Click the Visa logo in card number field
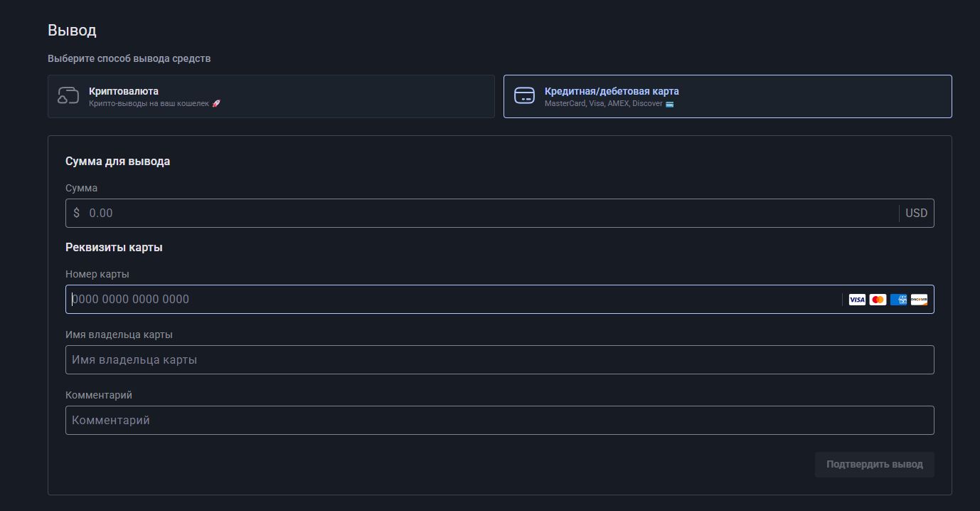The image size is (980, 511). coord(857,300)
